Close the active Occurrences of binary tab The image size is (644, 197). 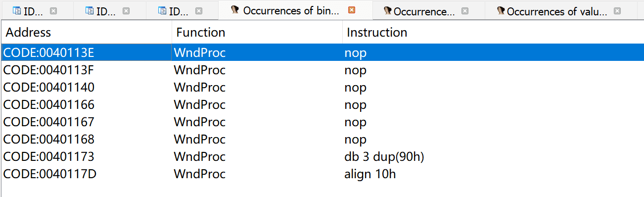pyautogui.click(x=352, y=10)
